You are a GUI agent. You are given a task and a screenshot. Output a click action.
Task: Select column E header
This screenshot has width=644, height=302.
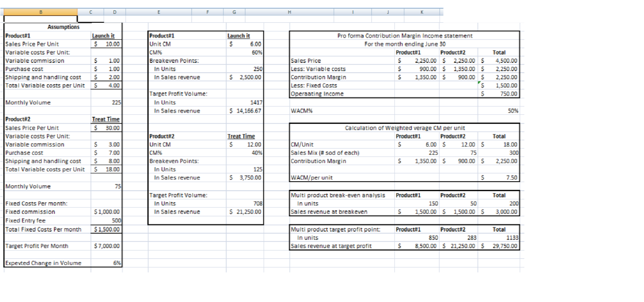159,12
